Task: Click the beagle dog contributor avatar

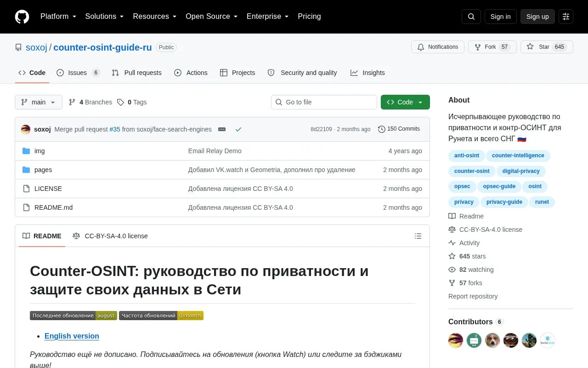Action: coord(492,340)
